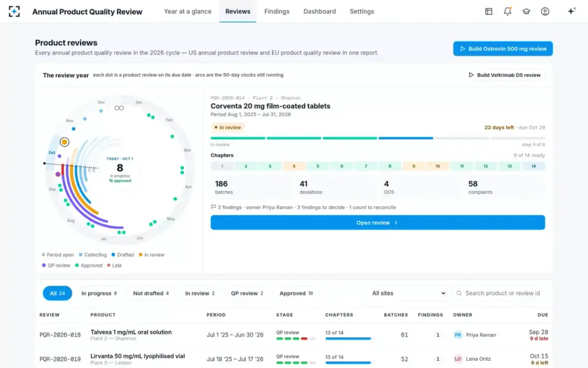The height and width of the screenshot is (368, 588).
Task: Click Build Ostrevin 500 mg review button
Action: click(x=503, y=49)
